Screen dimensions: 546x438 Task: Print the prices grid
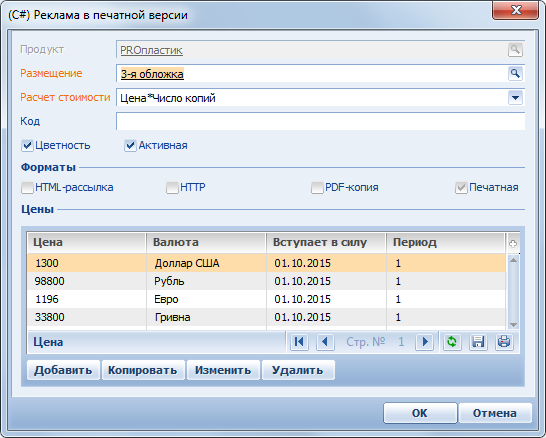tap(504, 342)
